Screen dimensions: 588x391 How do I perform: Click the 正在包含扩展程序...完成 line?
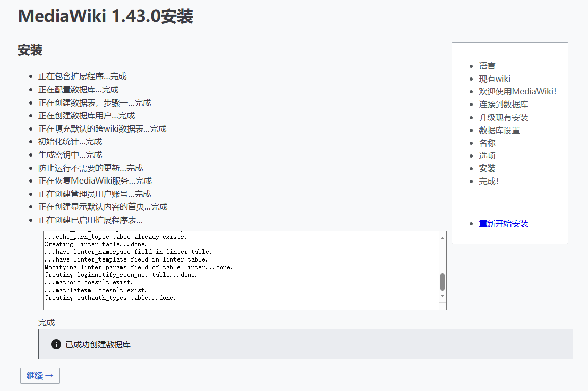82,76
